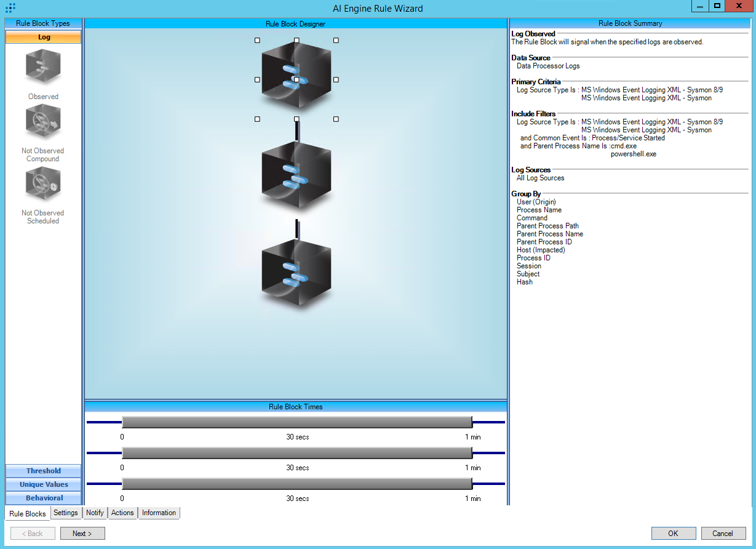Click the connector line between top and middle blocks
The image size is (756, 549).
point(296,130)
